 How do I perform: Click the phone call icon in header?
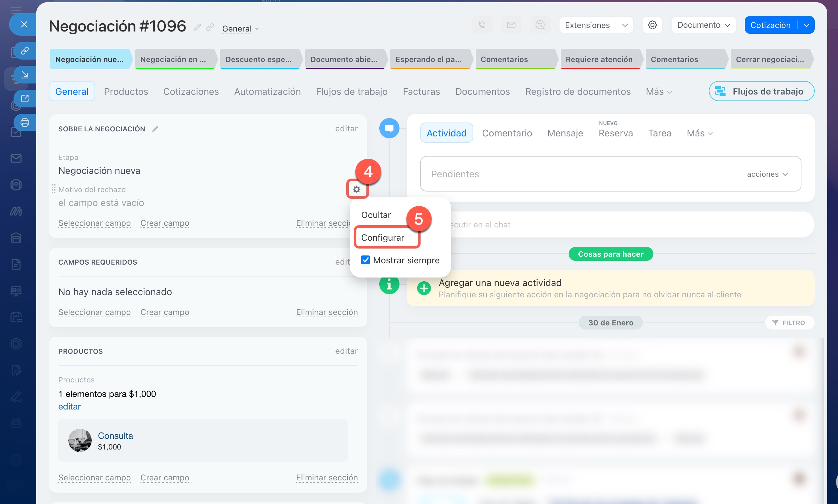482,25
